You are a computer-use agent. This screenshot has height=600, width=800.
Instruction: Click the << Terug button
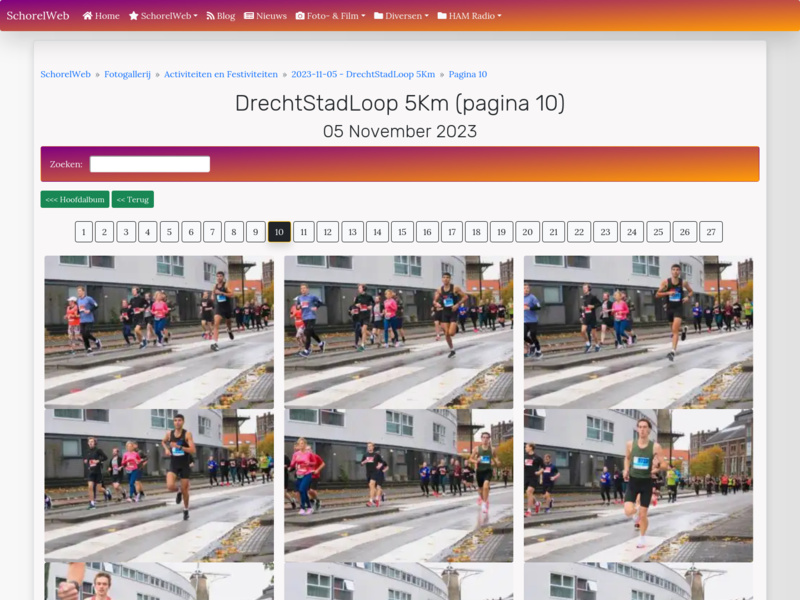click(133, 199)
